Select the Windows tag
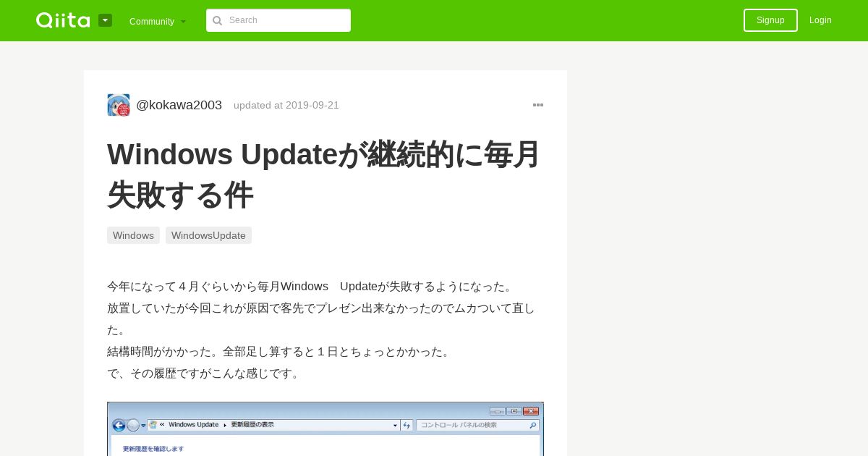This screenshot has width=868, height=456. click(x=133, y=235)
